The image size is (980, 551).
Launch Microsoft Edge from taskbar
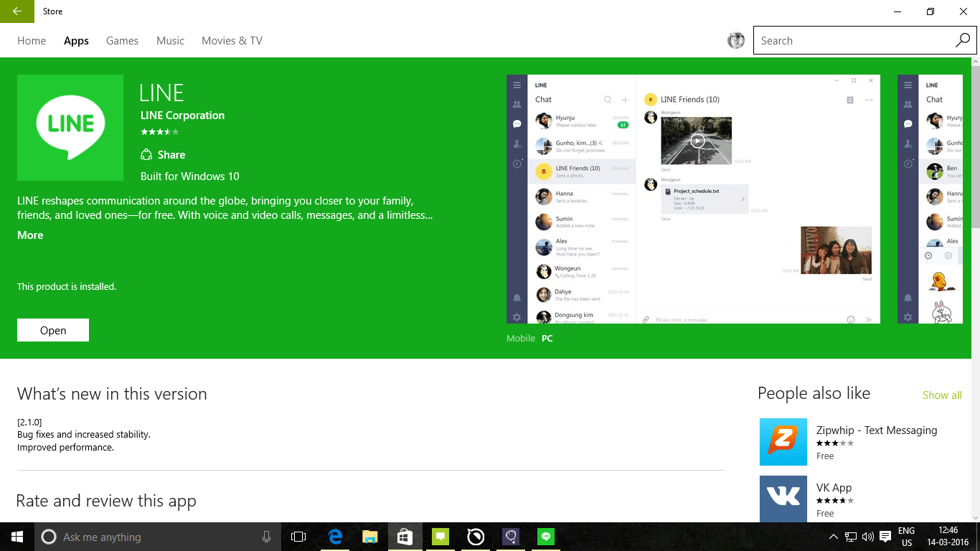[335, 537]
